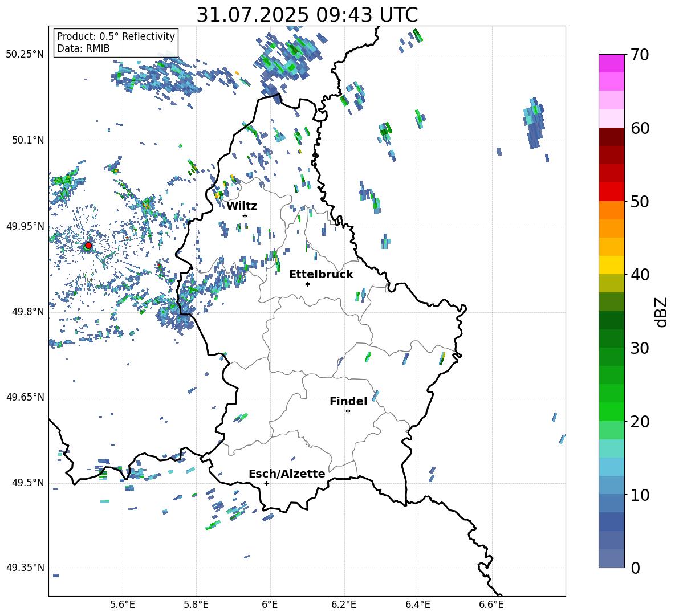This screenshot has width=675, height=616.
Task: Click the 49.8°N latitude label
Action: [x=27, y=312]
